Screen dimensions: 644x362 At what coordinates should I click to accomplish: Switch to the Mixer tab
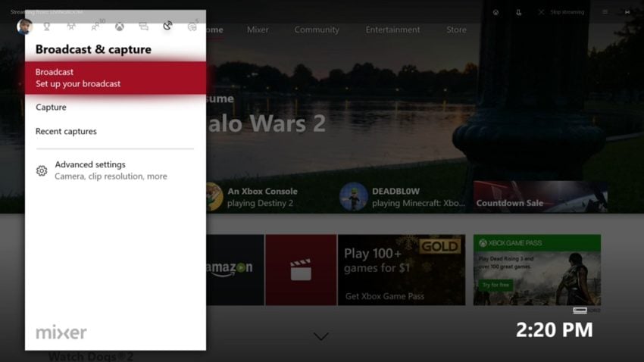click(x=258, y=30)
